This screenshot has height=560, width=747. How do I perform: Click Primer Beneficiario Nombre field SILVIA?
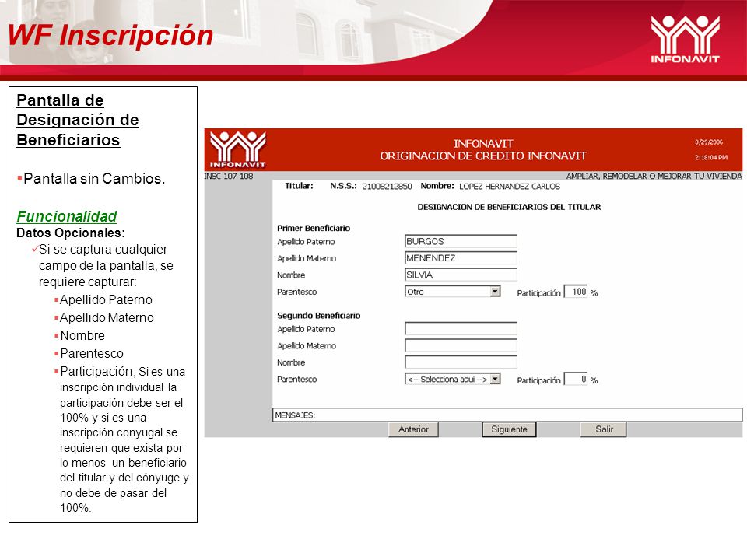click(x=461, y=275)
